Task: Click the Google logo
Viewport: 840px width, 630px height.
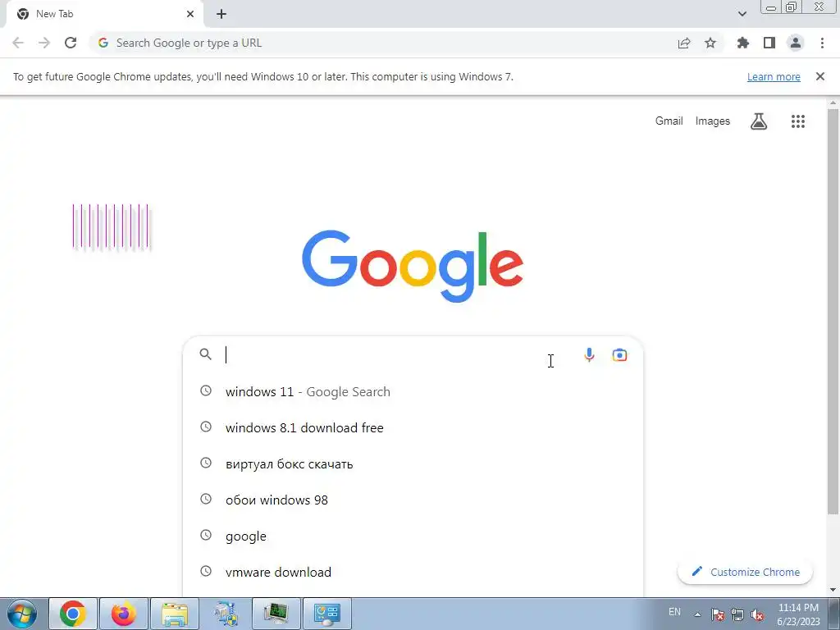Action: tap(413, 267)
